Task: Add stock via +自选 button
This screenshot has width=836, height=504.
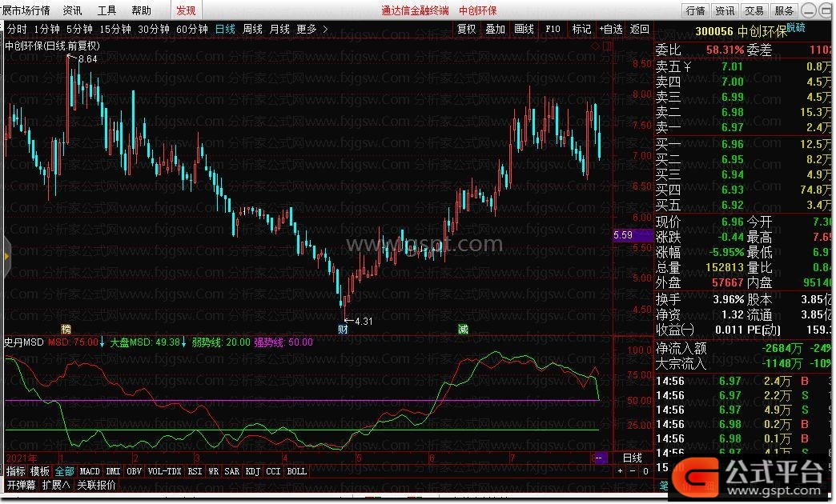Action: click(611, 29)
